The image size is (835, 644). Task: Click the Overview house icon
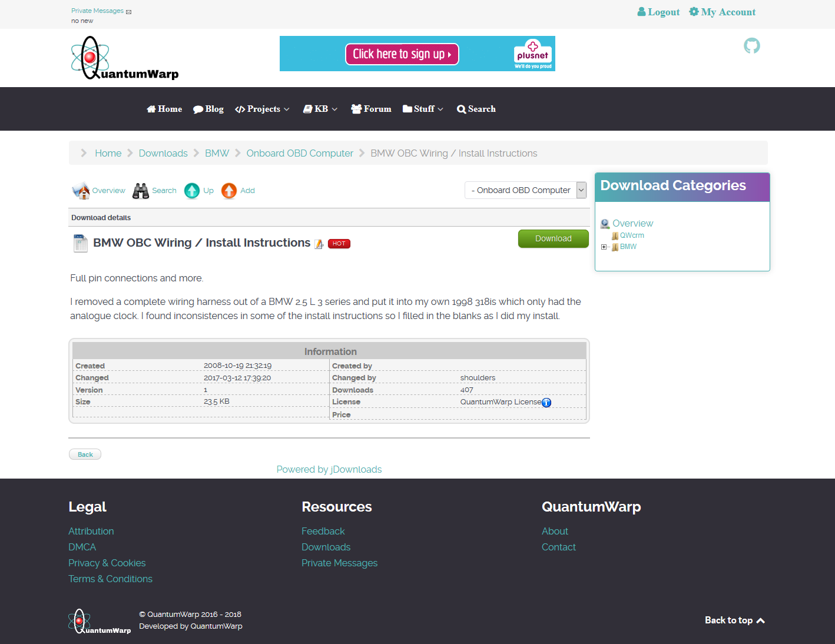pyautogui.click(x=81, y=191)
